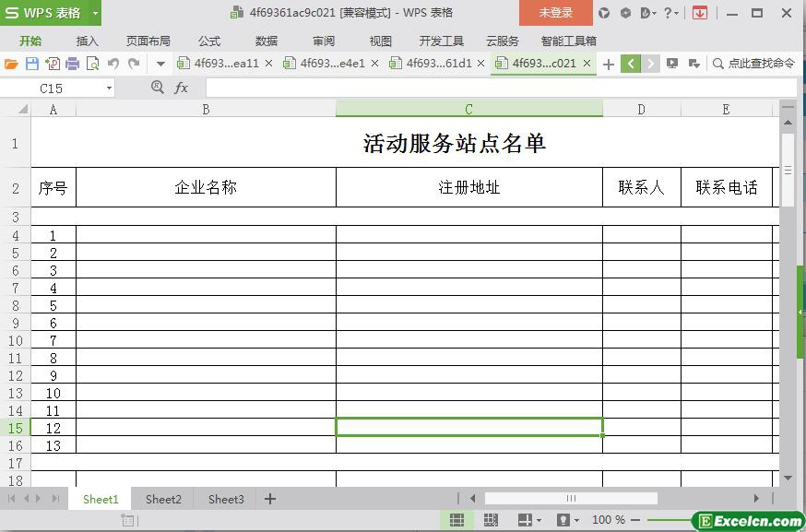Click the plus icon to open new document tab

point(608,65)
